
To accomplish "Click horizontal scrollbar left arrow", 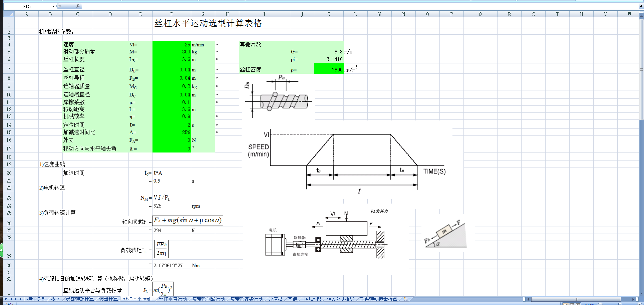I will [529, 299].
